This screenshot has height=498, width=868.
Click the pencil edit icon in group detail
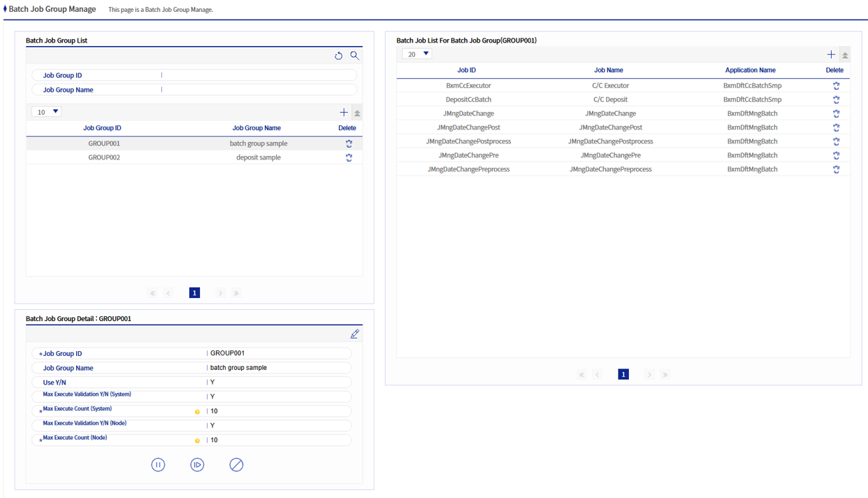pyautogui.click(x=354, y=334)
